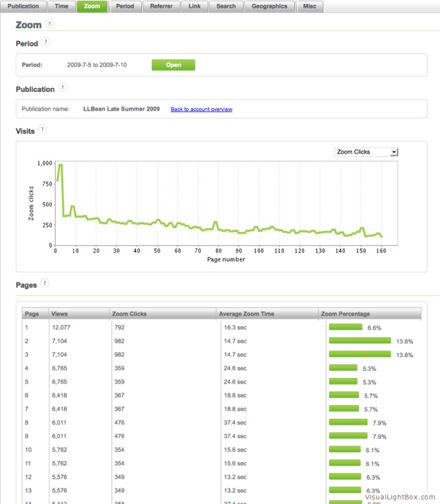The image size is (440, 504).
Task: Follow the Back to account overview link
Action: (201, 109)
